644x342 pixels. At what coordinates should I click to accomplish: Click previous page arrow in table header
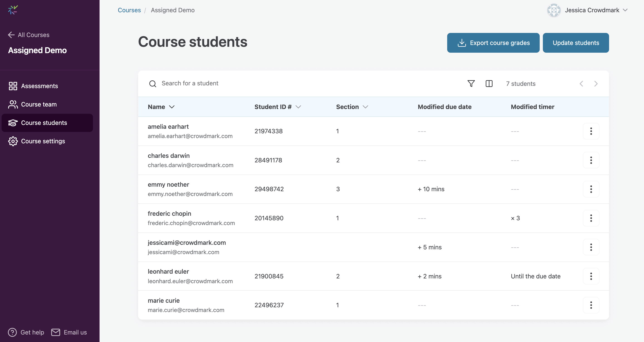pos(581,84)
